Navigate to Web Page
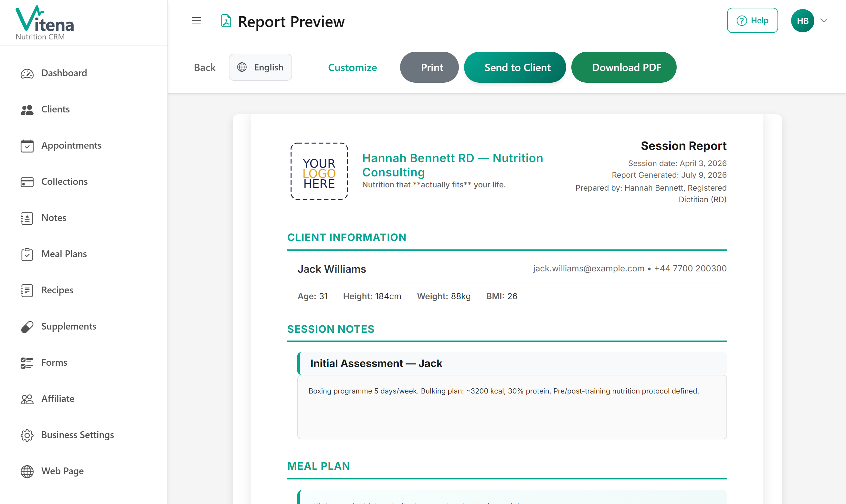846x504 pixels. tap(62, 471)
